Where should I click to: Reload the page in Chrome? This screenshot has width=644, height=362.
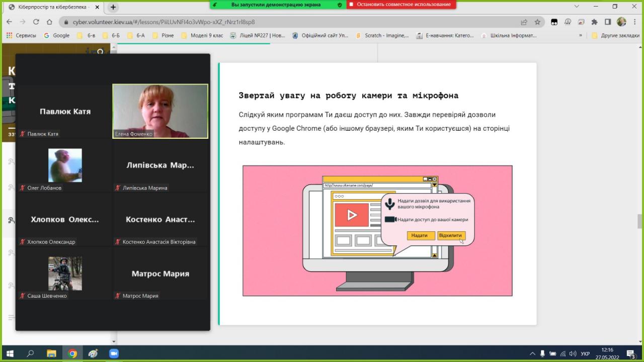point(36,22)
